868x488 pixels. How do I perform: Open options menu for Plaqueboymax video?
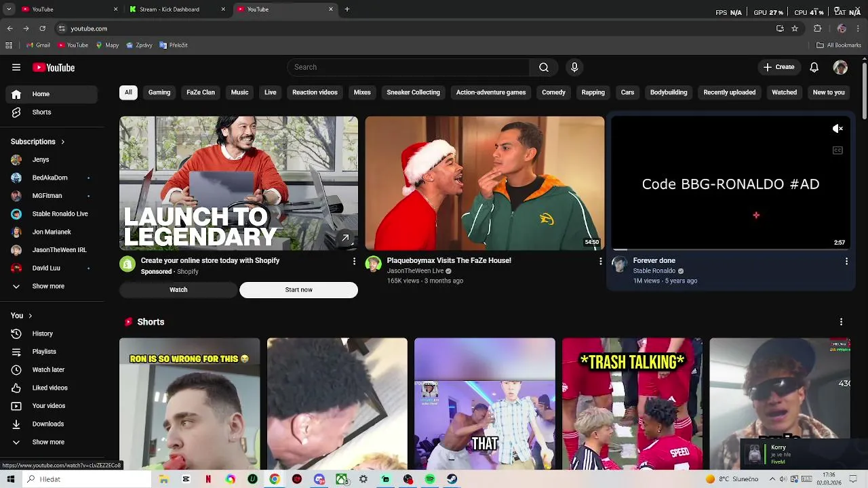600,261
